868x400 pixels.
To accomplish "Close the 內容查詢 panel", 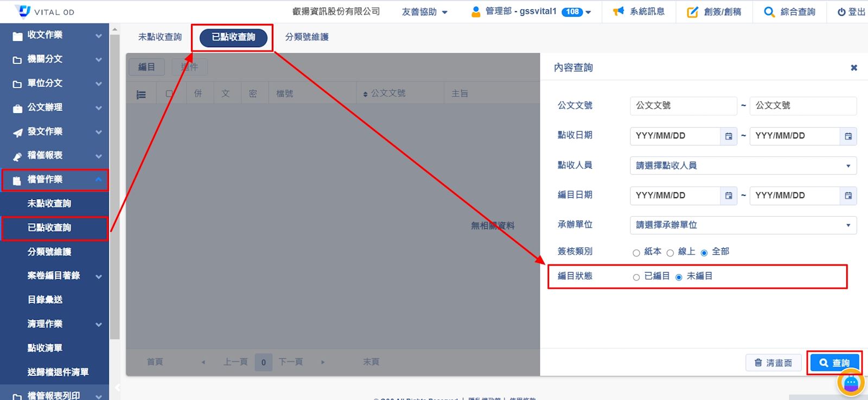I will (854, 68).
